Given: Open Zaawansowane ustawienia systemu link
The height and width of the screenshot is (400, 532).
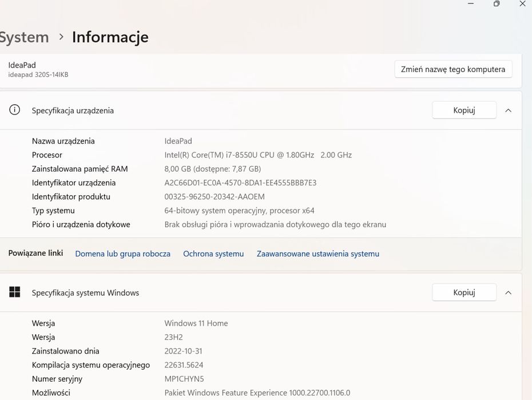Looking at the screenshot, I should [x=318, y=254].
